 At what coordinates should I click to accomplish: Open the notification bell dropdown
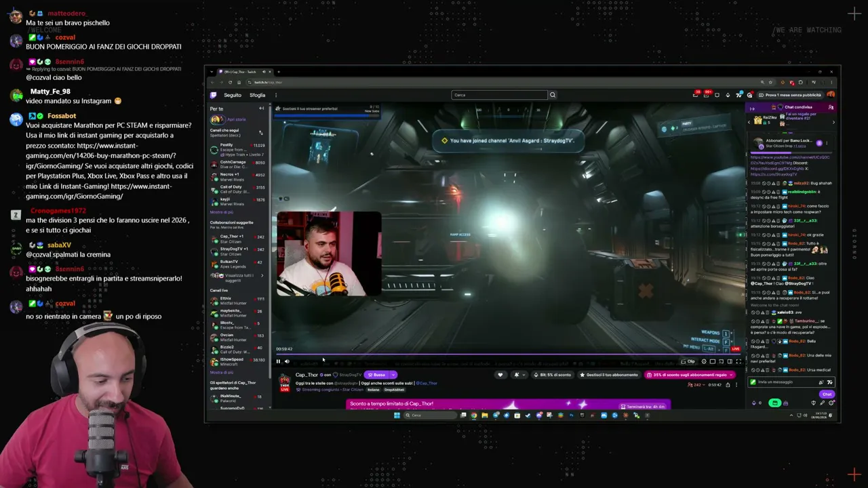click(x=518, y=375)
